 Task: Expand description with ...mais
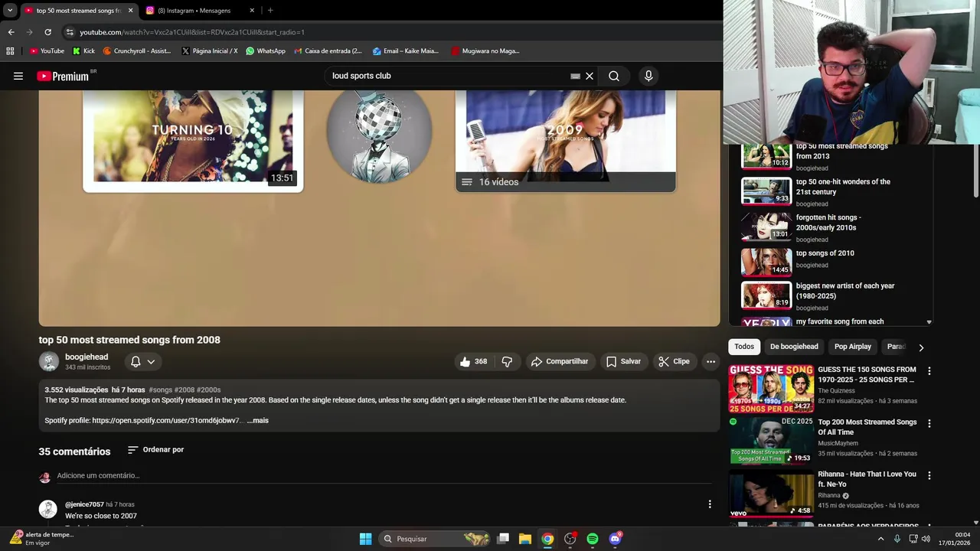coord(258,420)
